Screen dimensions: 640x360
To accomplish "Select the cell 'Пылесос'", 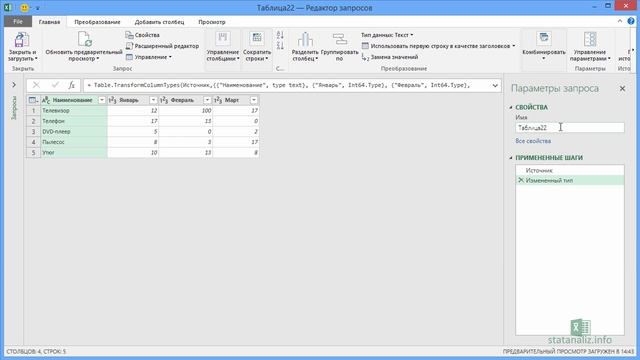I will [74, 142].
